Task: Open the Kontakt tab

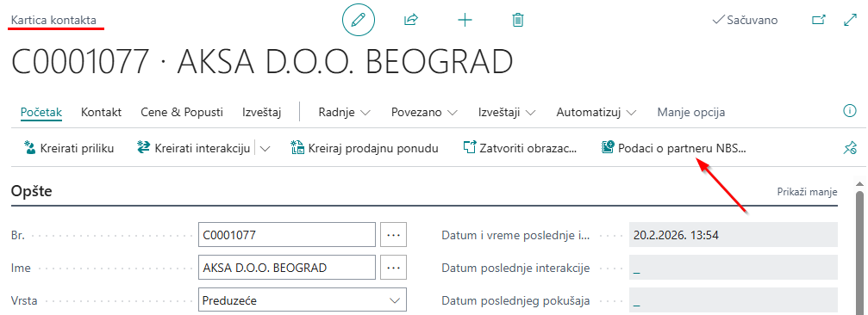Action: (102, 112)
